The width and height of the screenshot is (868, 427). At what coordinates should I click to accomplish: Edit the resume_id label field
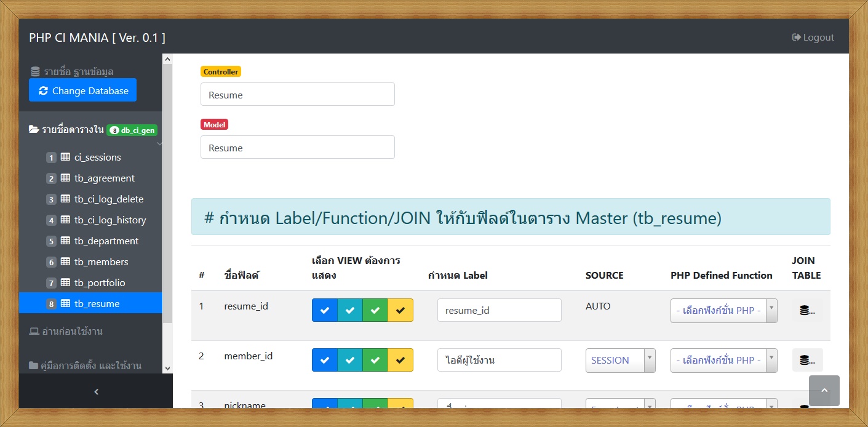pos(500,310)
